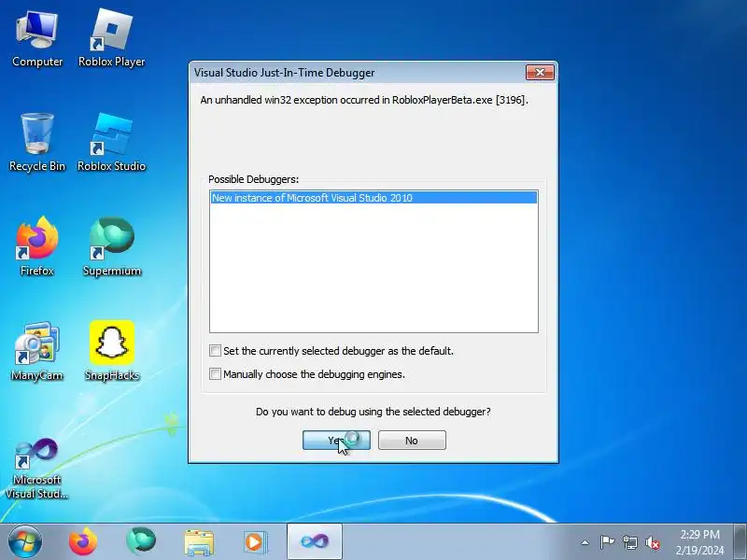The image size is (747, 560).
Task: Click the Show desktop strip
Action: pos(740,541)
